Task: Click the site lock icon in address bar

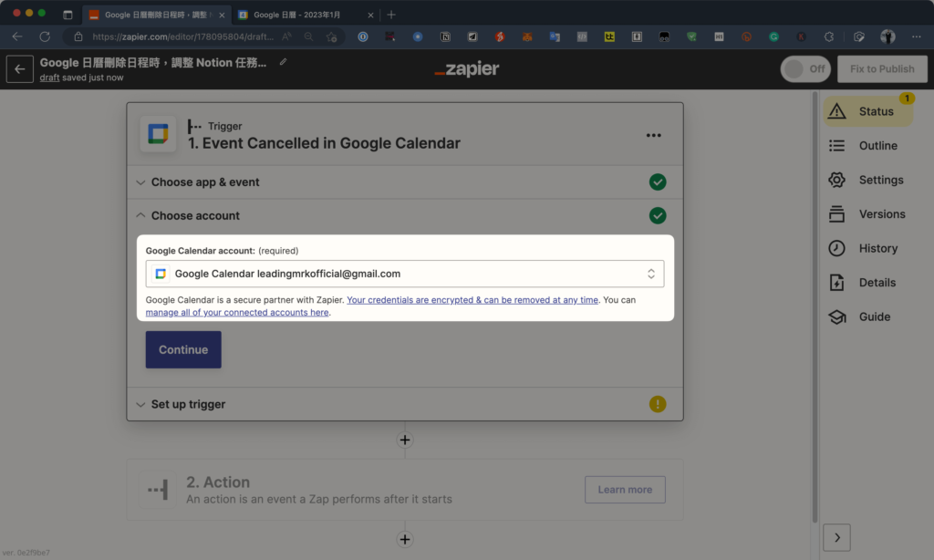Action: click(x=78, y=36)
